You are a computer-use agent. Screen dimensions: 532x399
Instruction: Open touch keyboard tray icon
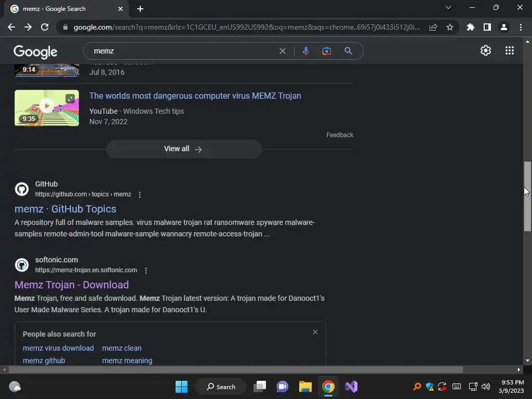pos(457,387)
